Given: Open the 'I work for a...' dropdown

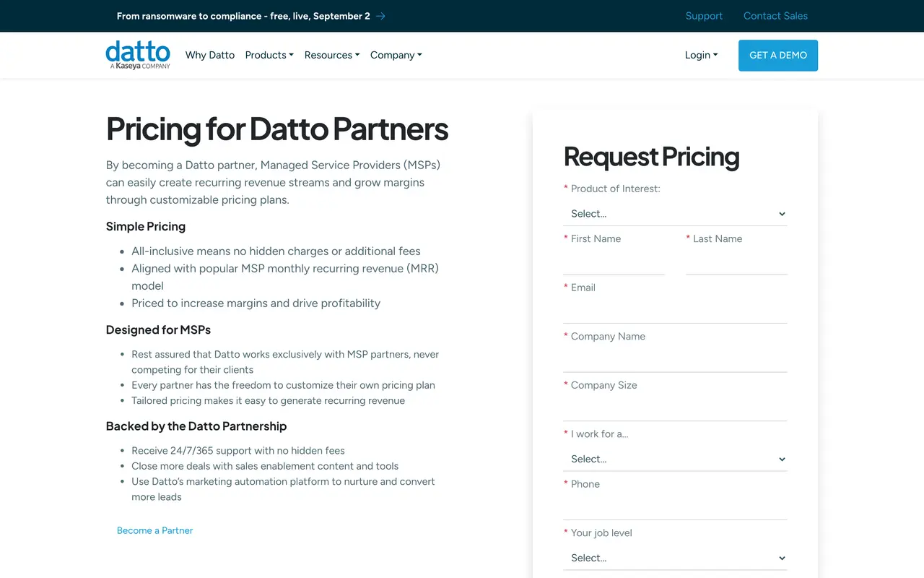Looking at the screenshot, I should (675, 459).
